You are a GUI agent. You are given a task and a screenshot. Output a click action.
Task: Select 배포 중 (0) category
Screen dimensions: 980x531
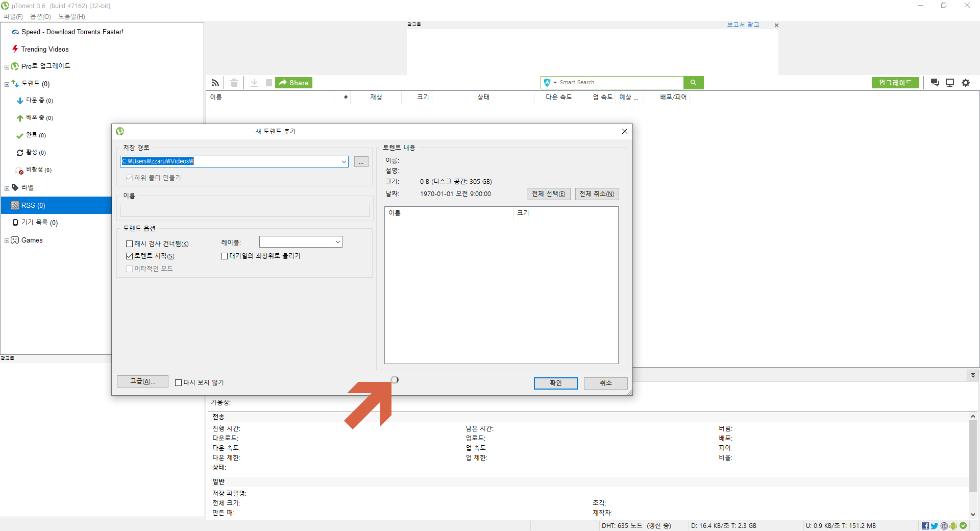point(39,118)
